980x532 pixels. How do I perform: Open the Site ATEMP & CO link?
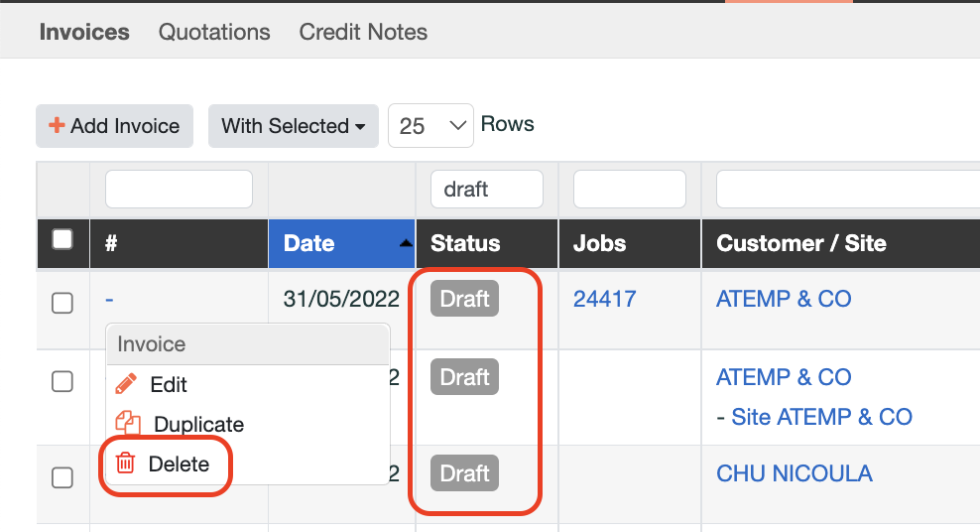(821, 417)
